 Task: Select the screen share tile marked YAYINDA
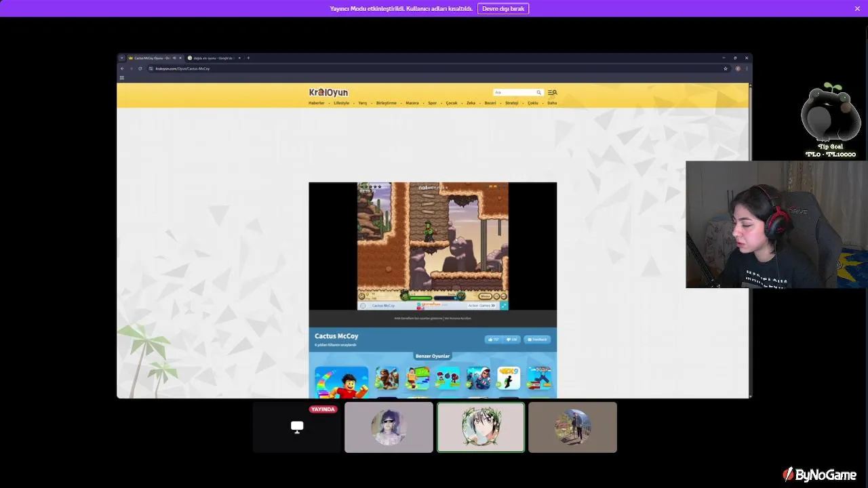pyautogui.click(x=297, y=427)
